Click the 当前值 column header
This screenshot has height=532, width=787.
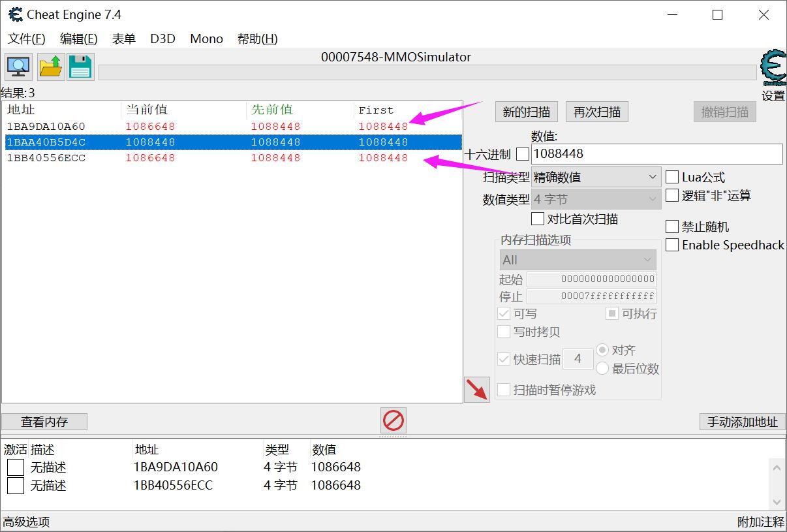pos(185,110)
